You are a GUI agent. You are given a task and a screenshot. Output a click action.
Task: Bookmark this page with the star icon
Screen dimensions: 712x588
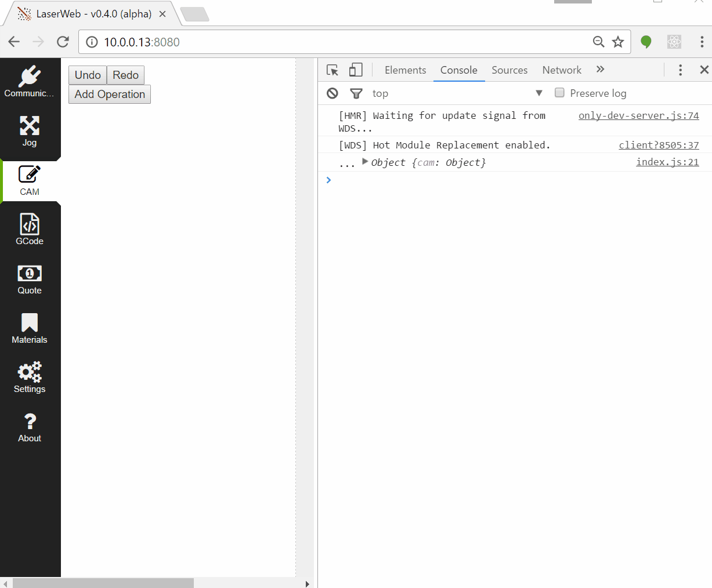(x=618, y=42)
